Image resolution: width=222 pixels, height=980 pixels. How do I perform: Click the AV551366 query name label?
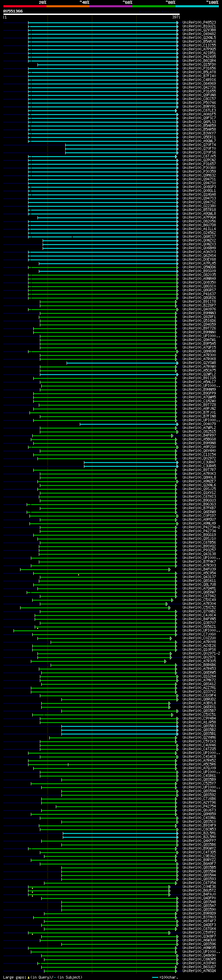[x=13, y=11]
